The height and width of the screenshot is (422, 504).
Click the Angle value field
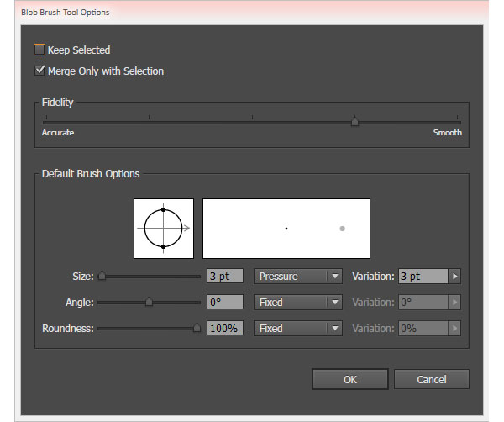coord(224,302)
